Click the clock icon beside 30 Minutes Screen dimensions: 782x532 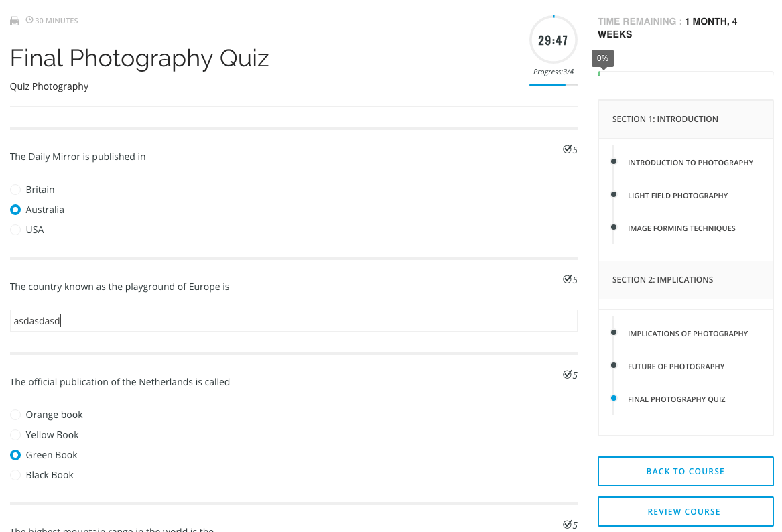pos(29,21)
